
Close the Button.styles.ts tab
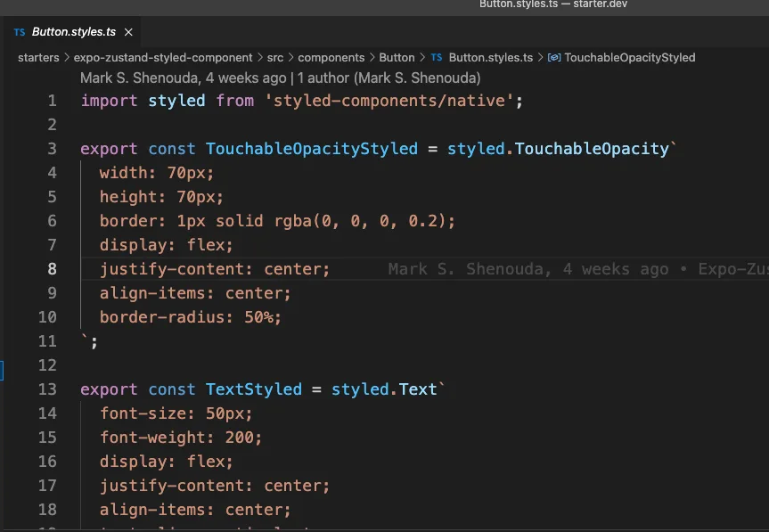tap(127, 31)
